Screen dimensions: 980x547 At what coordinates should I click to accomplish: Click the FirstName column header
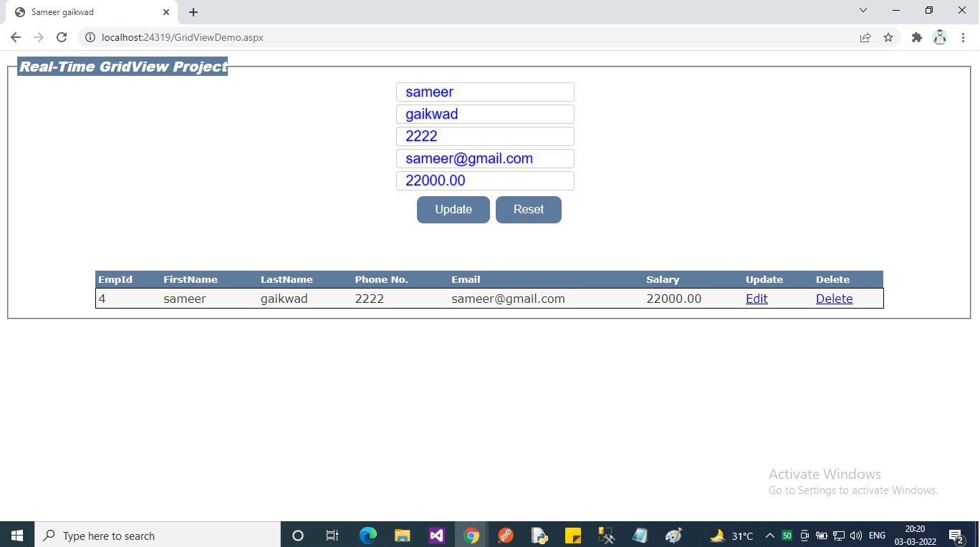coord(191,279)
